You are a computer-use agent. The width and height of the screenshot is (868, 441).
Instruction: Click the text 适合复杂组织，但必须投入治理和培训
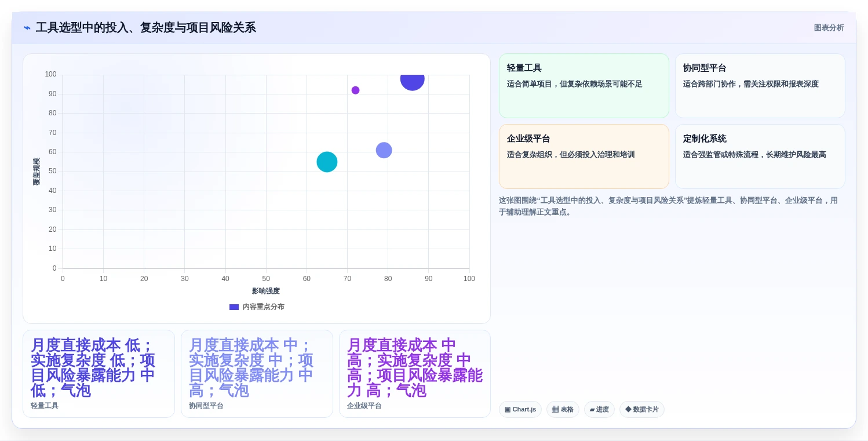(571, 155)
